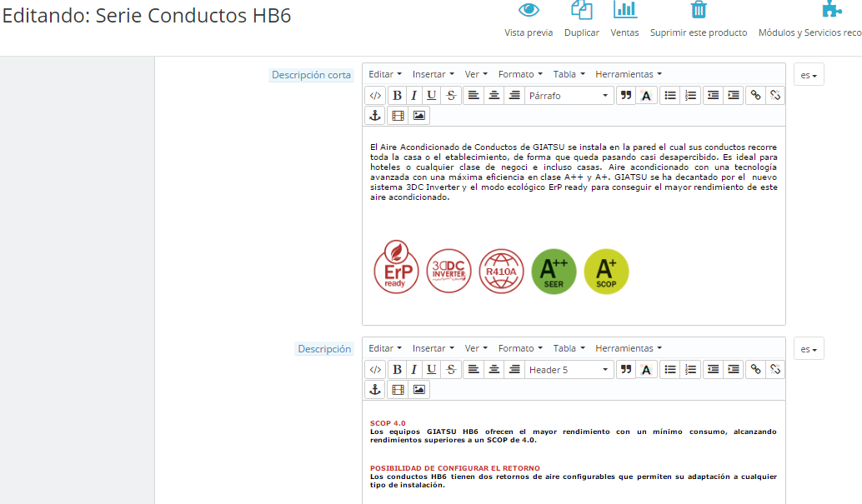The height and width of the screenshot is (504, 862).
Task: Increase indent in Descripción corta editor
Action: tap(734, 96)
